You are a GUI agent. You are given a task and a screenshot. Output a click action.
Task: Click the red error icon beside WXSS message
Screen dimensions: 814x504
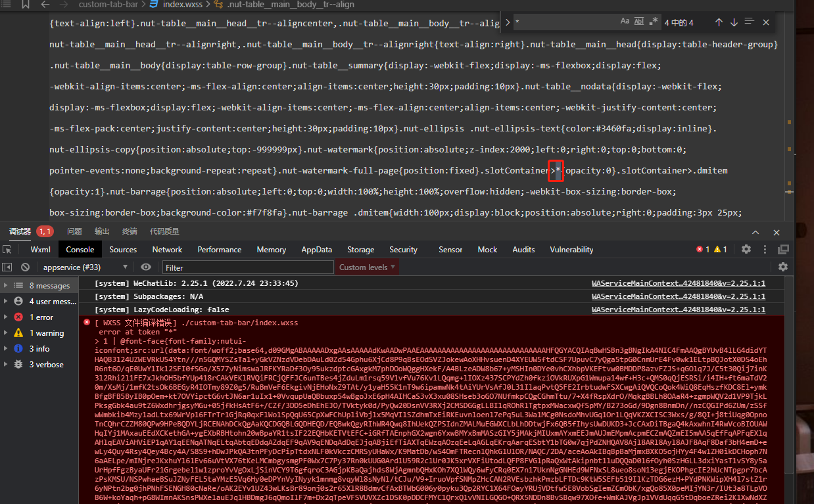pos(87,323)
